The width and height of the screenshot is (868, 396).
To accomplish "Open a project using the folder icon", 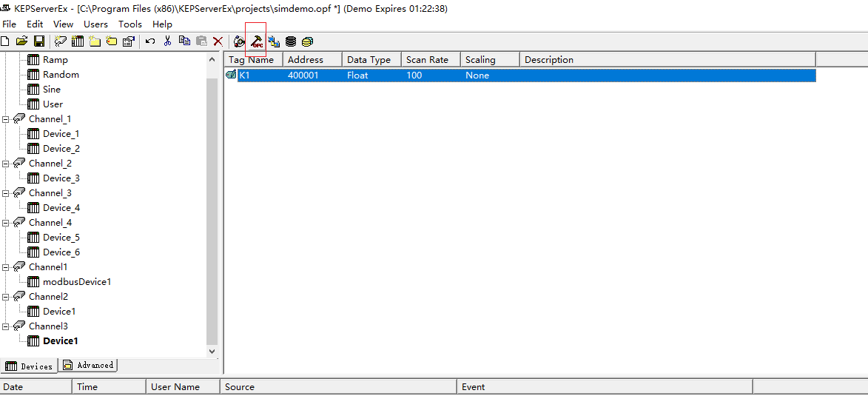I will (x=21, y=41).
